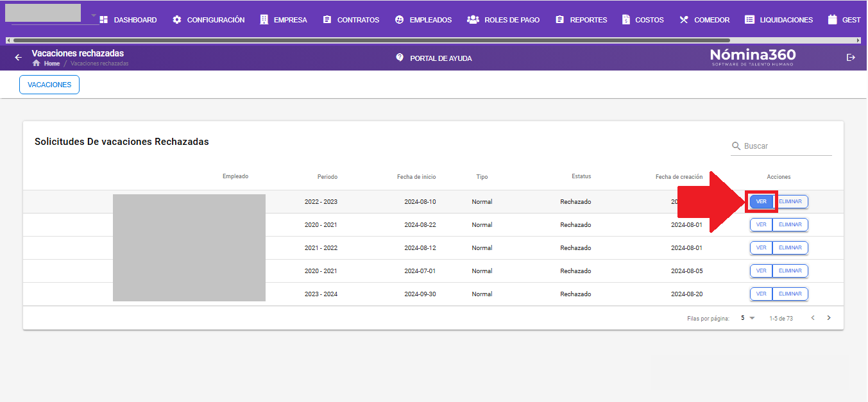Click VER for the 2024-08-22 row
The image size is (868, 402).
(x=761, y=224)
